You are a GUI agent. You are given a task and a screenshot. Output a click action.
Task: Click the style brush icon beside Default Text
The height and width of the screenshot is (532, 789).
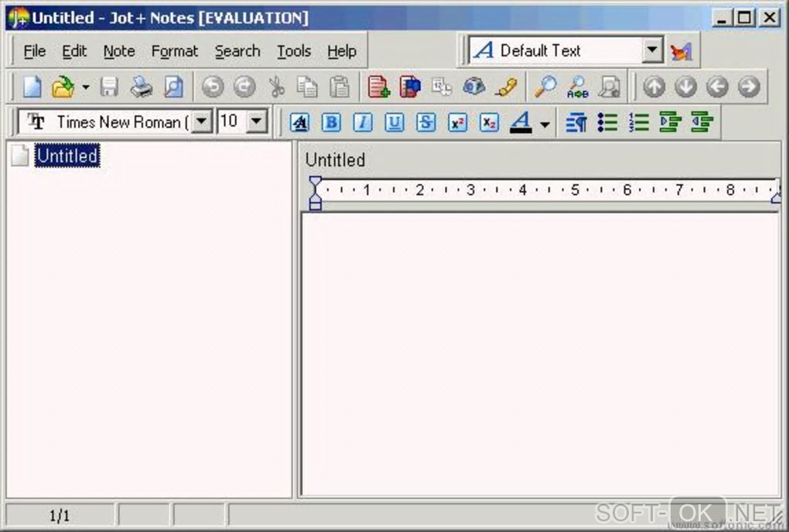[x=681, y=51]
